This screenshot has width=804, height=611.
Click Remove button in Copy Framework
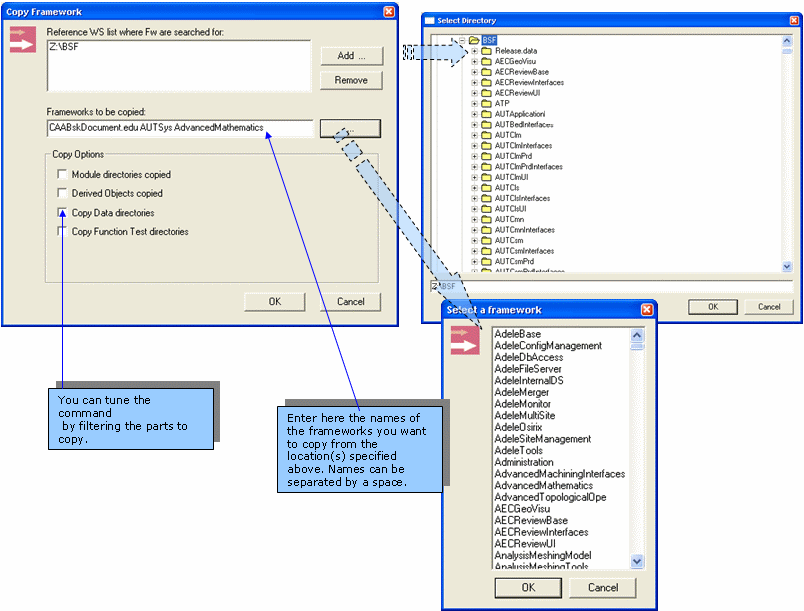(351, 80)
